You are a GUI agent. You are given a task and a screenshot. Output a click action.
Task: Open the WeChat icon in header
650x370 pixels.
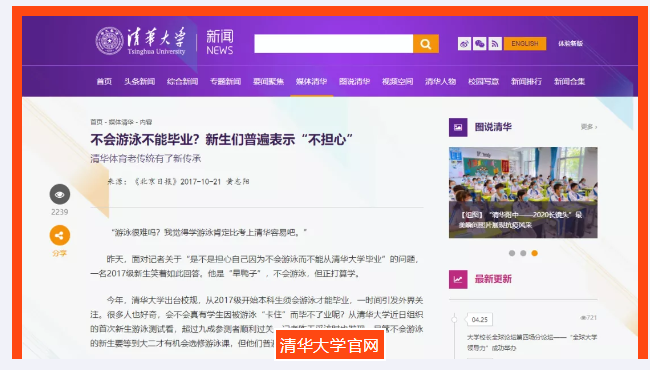click(x=480, y=44)
